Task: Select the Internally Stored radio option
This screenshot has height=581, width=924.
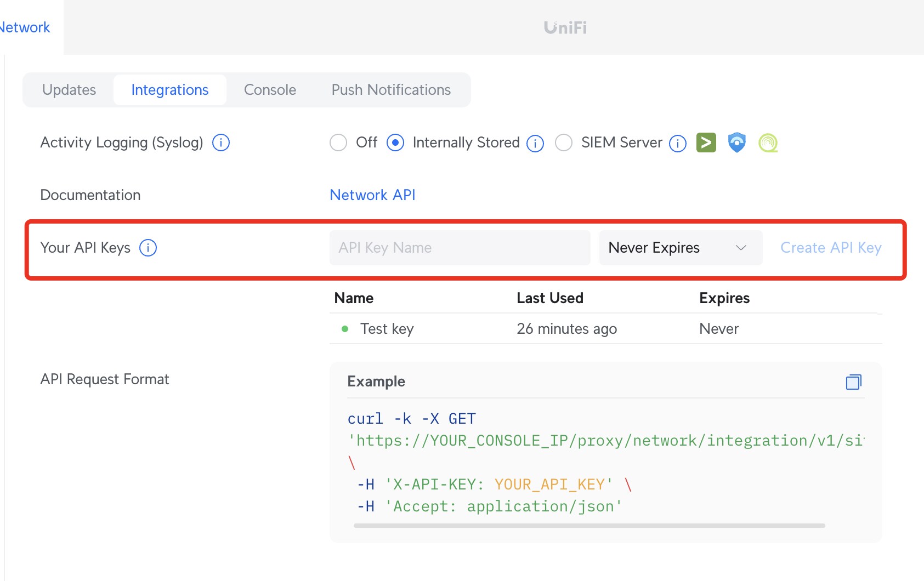Action: (395, 143)
